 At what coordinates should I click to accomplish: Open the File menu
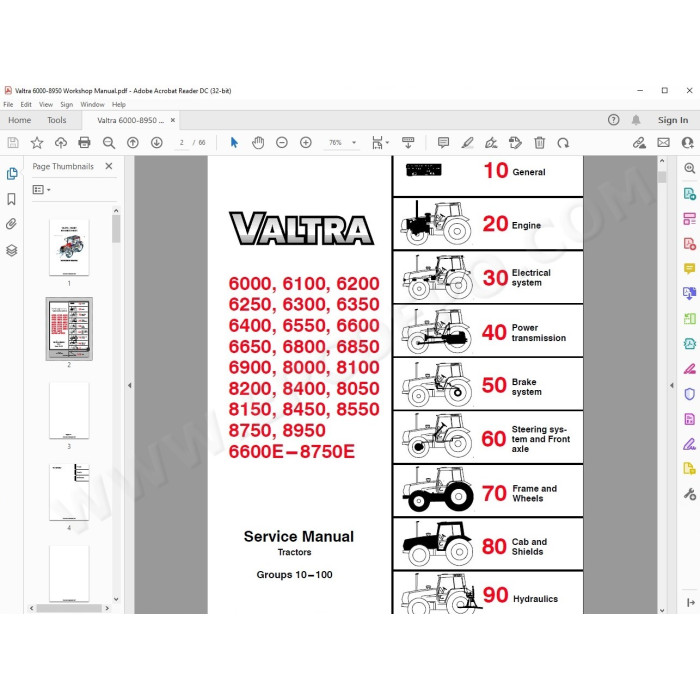coord(8,104)
